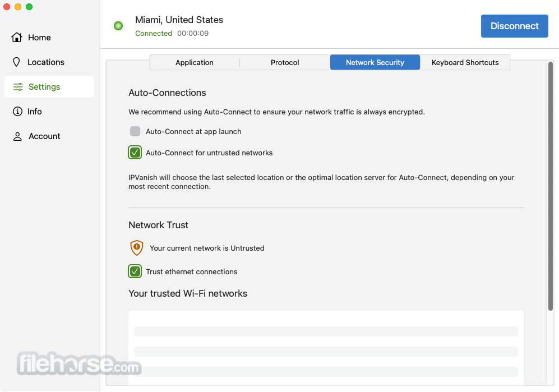Click the Settings sliders icon
Viewport: 559px width, 392px height.
18,87
